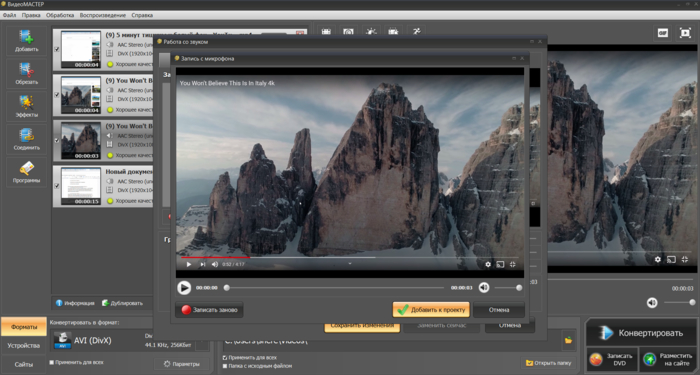
Task: Open the Обработка menu
Action: (60, 15)
